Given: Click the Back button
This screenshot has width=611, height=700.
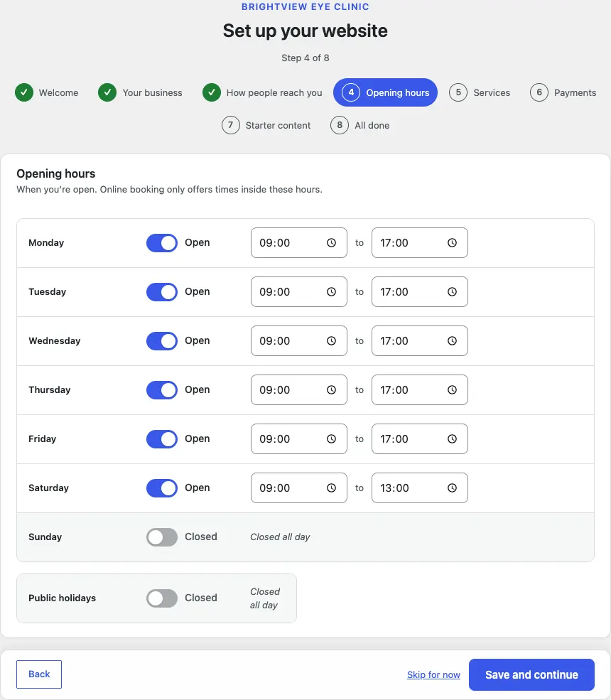Looking at the screenshot, I should 39,674.
